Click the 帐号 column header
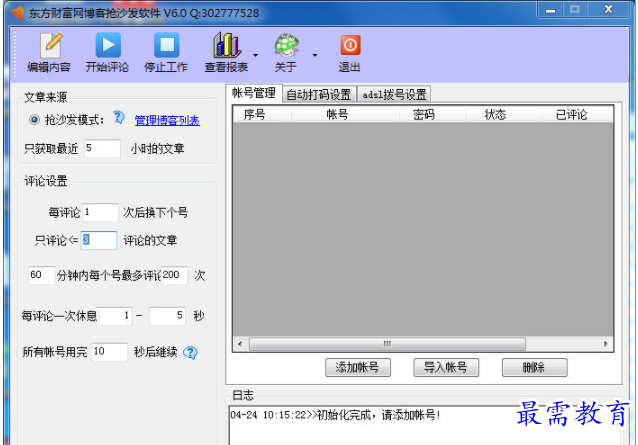The height and width of the screenshot is (445, 638). coord(345,114)
